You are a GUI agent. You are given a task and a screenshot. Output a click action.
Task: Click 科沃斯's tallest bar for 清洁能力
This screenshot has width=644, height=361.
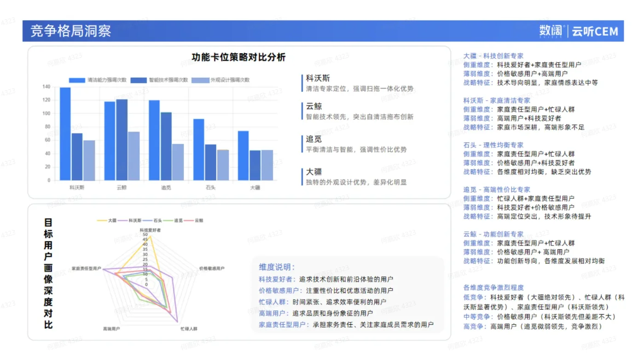click(65, 134)
